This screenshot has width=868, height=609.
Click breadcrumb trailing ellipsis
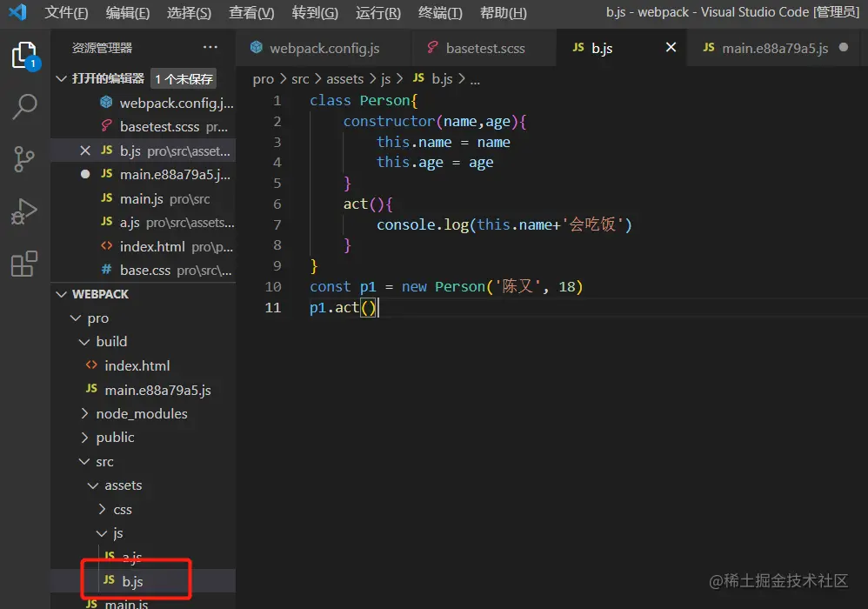(475, 80)
